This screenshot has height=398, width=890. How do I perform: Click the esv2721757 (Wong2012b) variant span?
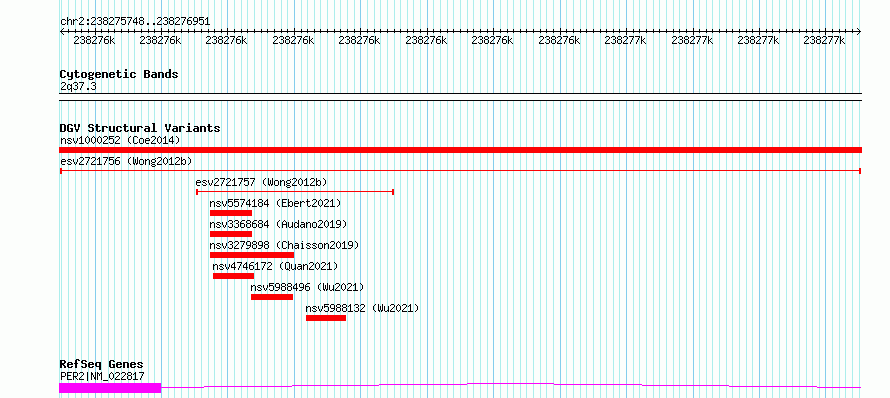coord(295,192)
